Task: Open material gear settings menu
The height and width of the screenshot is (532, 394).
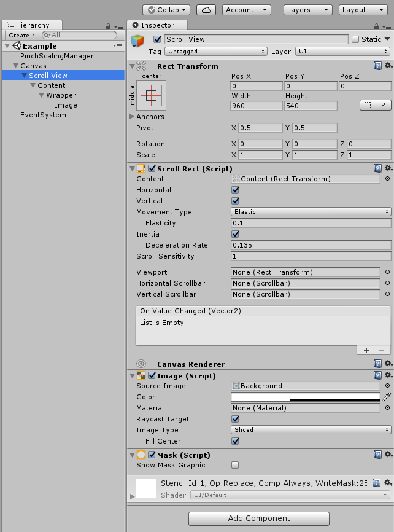Action: [388, 482]
